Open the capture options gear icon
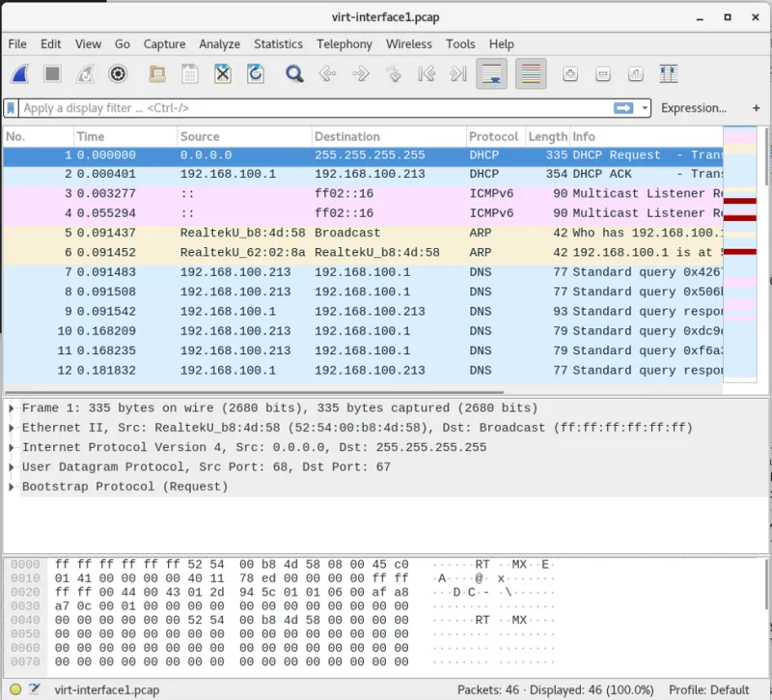This screenshot has height=700, width=772. 118,73
